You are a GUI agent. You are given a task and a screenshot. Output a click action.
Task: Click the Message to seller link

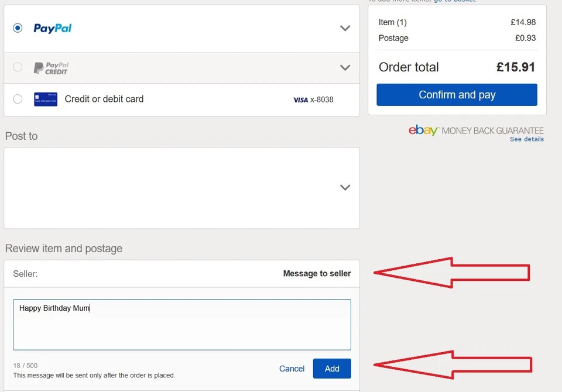coord(317,273)
